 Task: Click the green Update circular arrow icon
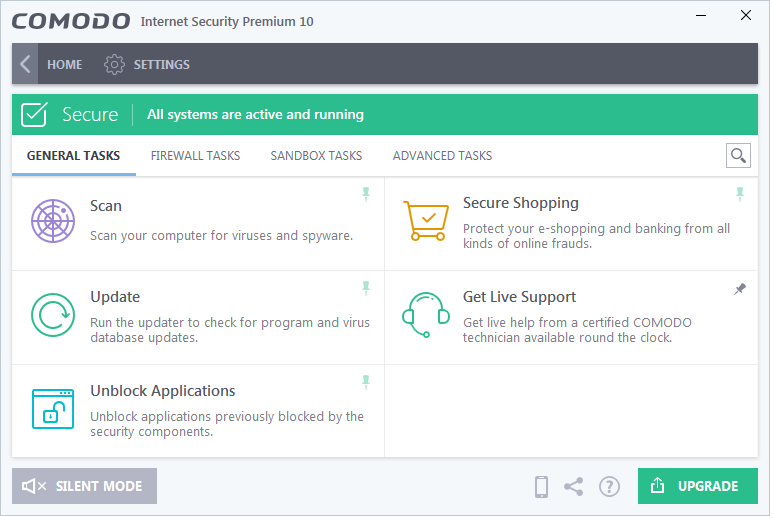point(53,315)
